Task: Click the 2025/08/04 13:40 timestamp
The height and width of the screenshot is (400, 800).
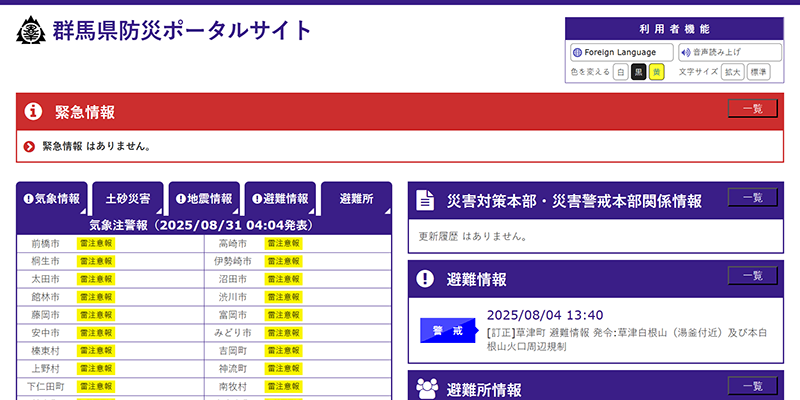Action: coord(545,315)
